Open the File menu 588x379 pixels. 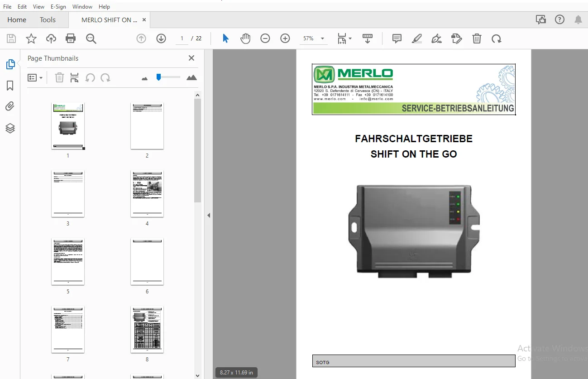[7, 7]
